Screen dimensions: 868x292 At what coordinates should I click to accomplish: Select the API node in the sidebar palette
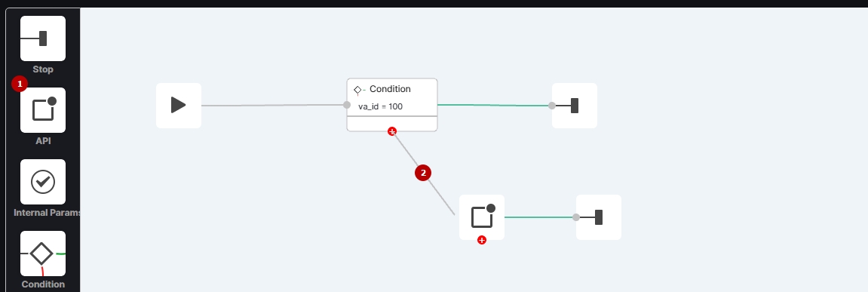pos(43,110)
